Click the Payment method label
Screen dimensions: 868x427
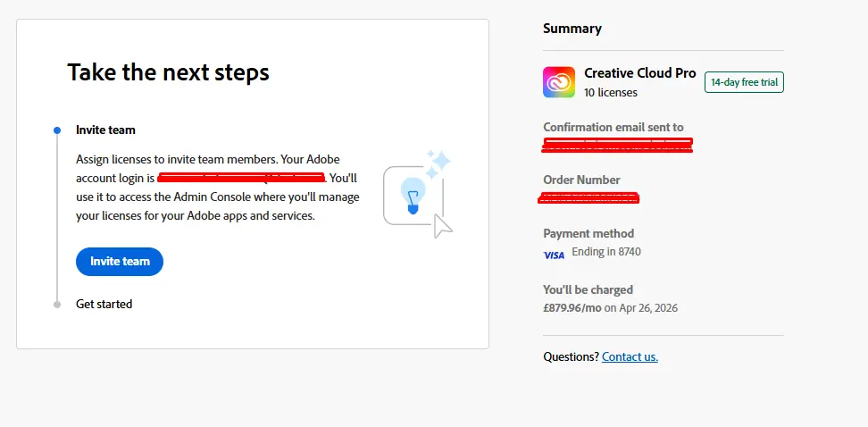click(588, 234)
